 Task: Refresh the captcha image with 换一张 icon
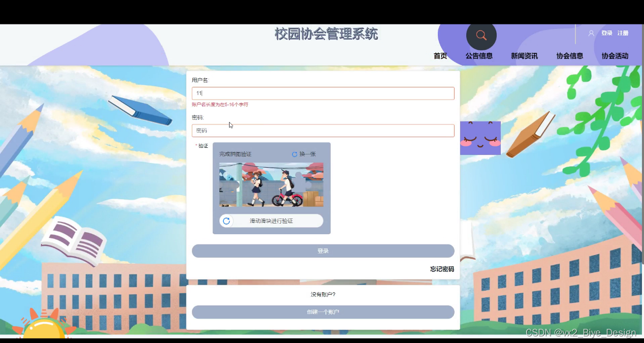[x=295, y=154]
